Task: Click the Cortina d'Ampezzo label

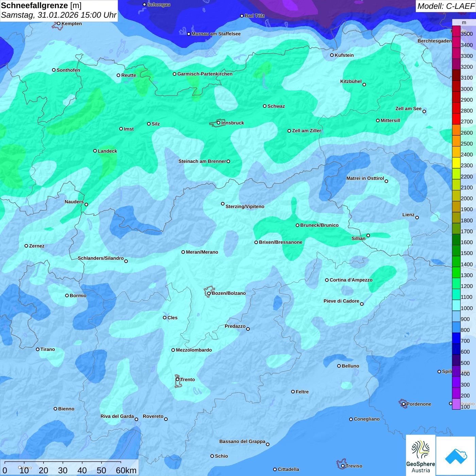Action: point(351,280)
